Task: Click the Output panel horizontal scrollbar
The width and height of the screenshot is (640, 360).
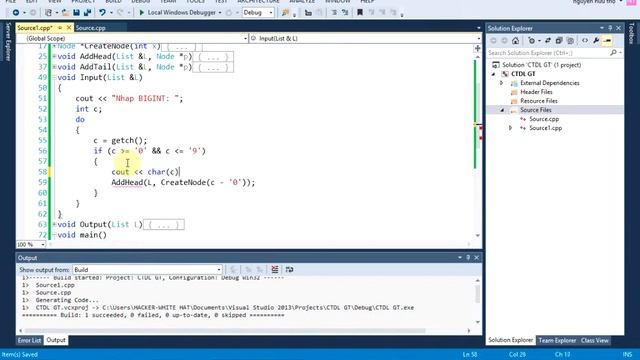Action: 244,331
